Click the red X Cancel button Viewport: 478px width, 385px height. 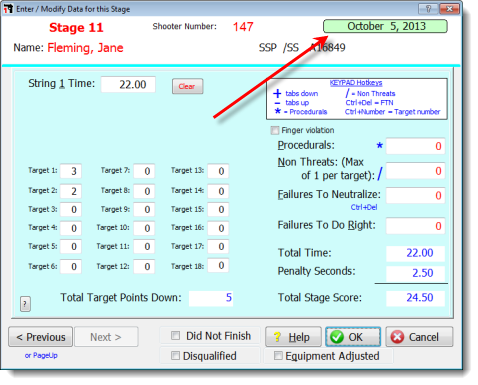[419, 337]
